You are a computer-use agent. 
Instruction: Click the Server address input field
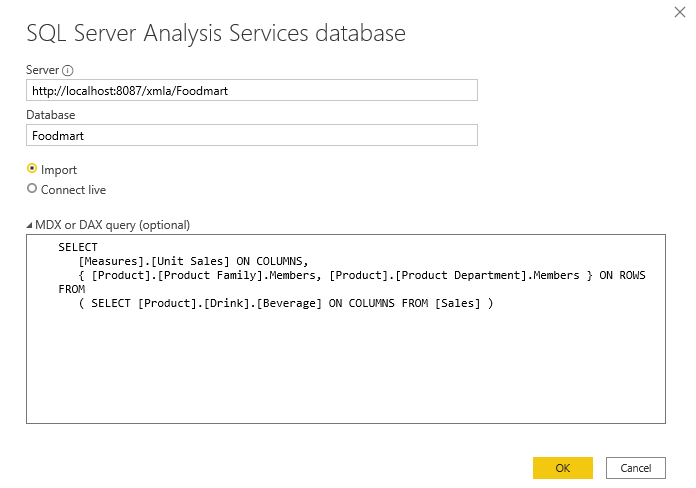tap(252, 90)
